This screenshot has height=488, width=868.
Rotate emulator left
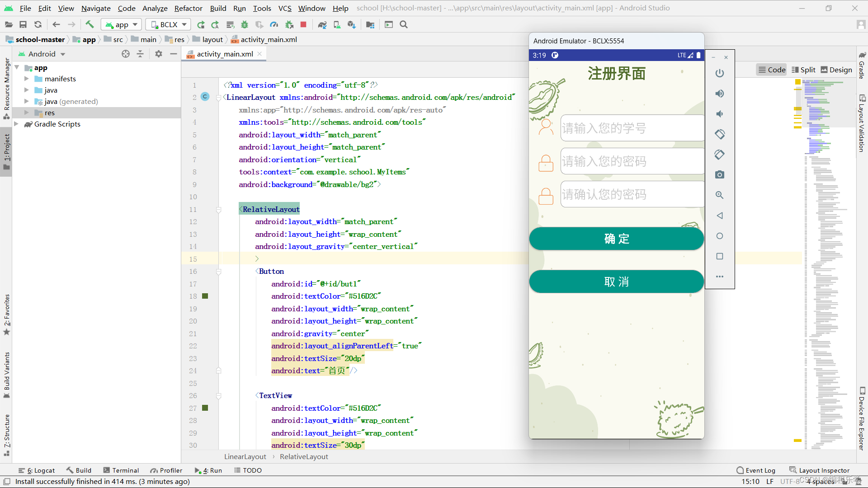[x=720, y=134]
